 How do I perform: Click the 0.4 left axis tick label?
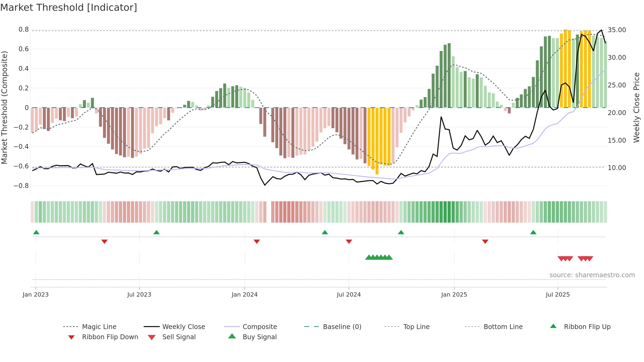(24, 69)
